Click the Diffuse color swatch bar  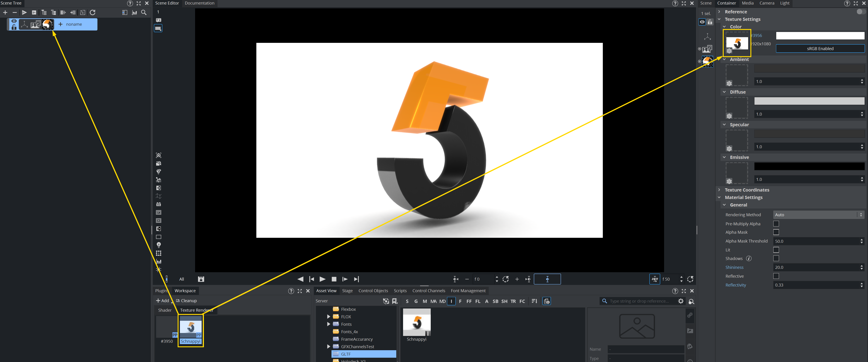tap(809, 101)
